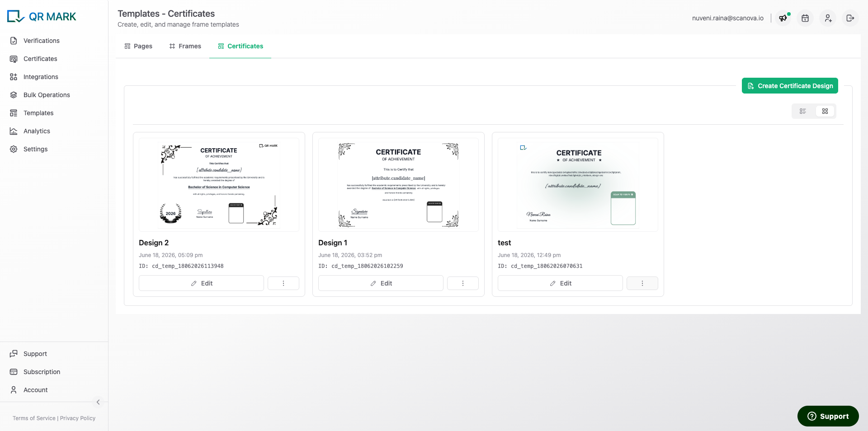Screen dimensions: 868x431
Task: Click the Design 2 title
Action: 154,243
